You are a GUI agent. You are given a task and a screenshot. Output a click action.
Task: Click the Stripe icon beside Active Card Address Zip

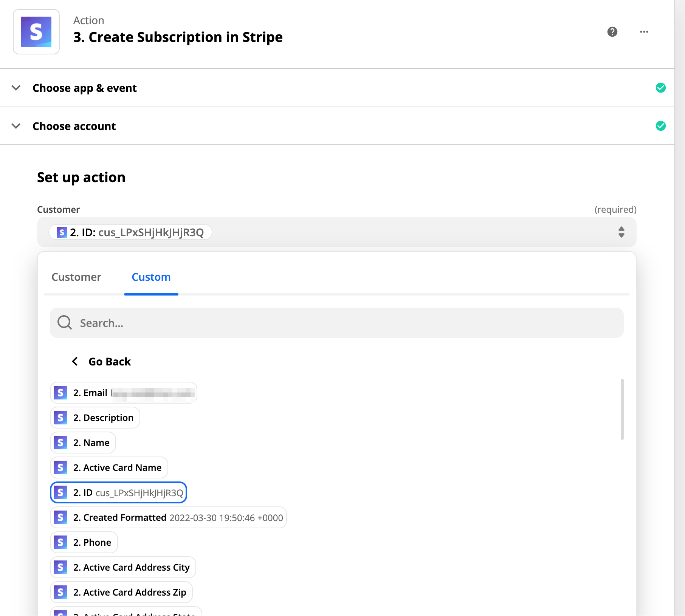pos(60,592)
